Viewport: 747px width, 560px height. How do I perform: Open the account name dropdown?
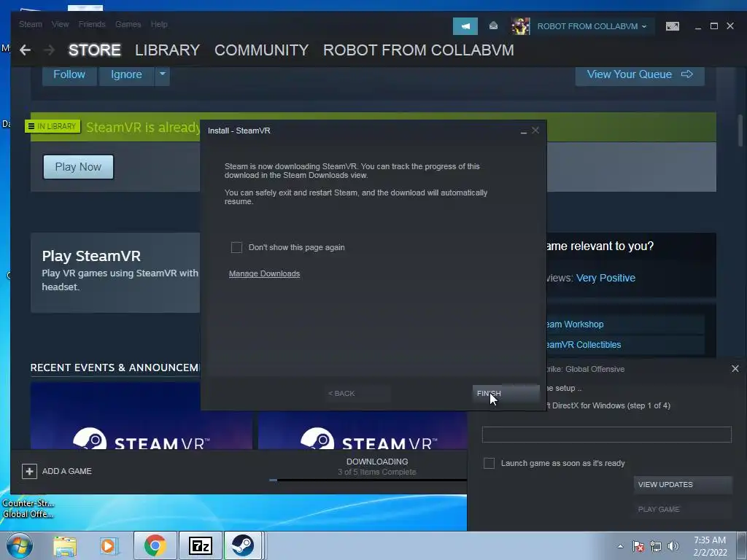point(592,26)
